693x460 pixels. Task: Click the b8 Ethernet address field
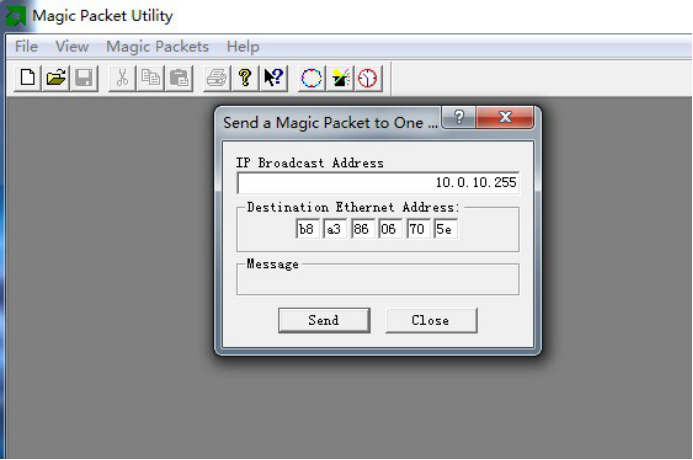click(x=307, y=229)
